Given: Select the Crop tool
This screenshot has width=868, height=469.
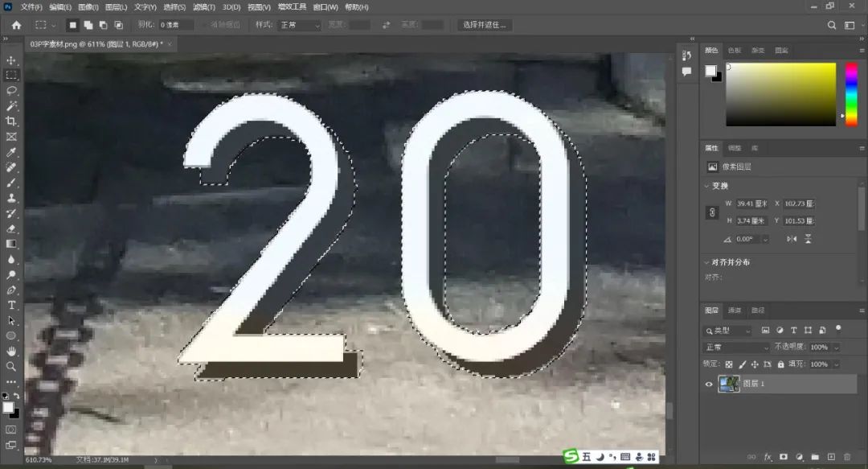Looking at the screenshot, I should [x=11, y=121].
